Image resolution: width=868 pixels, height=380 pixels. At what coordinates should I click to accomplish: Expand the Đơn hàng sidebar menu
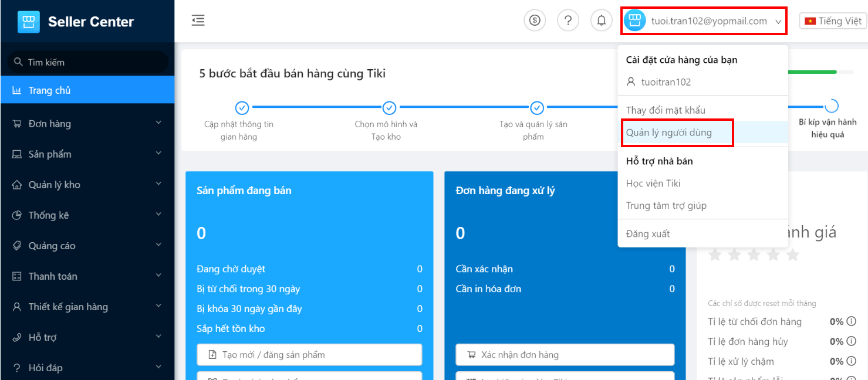pos(87,124)
